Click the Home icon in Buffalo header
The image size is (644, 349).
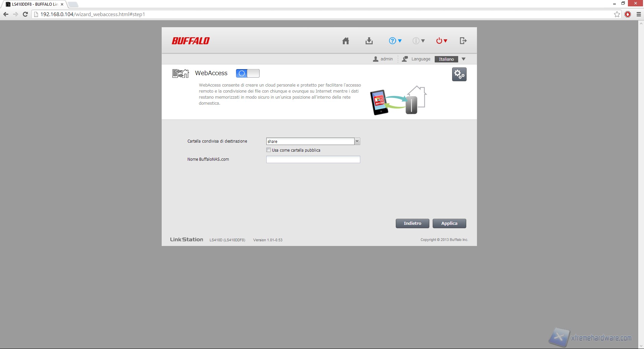tap(345, 41)
